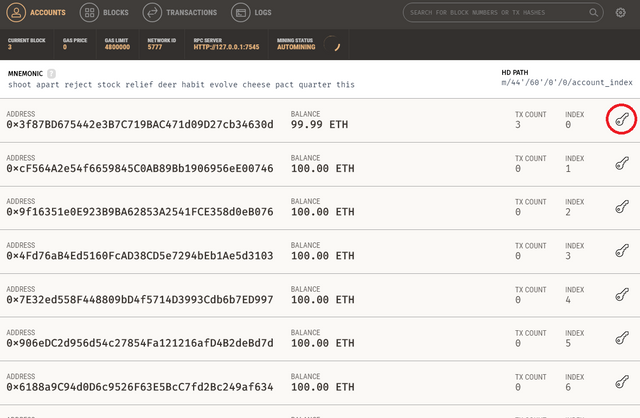Click the HD path m/44'/60'/0'/0/account_index
The image size is (640, 418).
pyautogui.click(x=567, y=82)
